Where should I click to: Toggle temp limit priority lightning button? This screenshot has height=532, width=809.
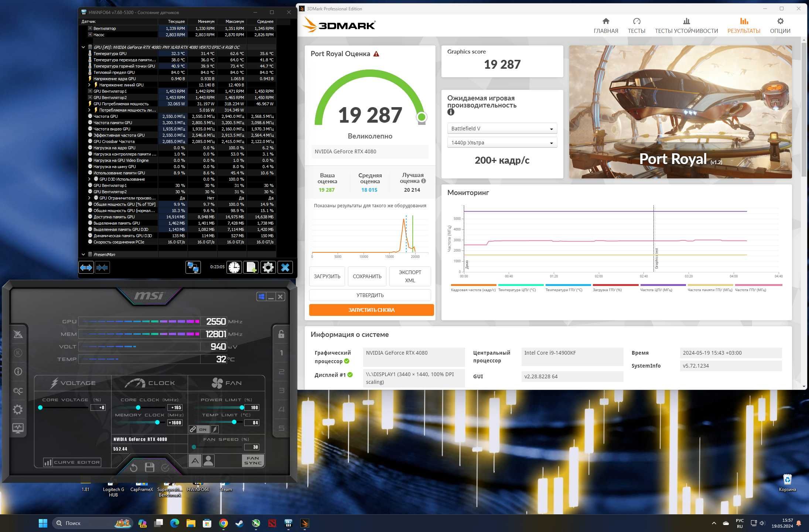coord(215,429)
